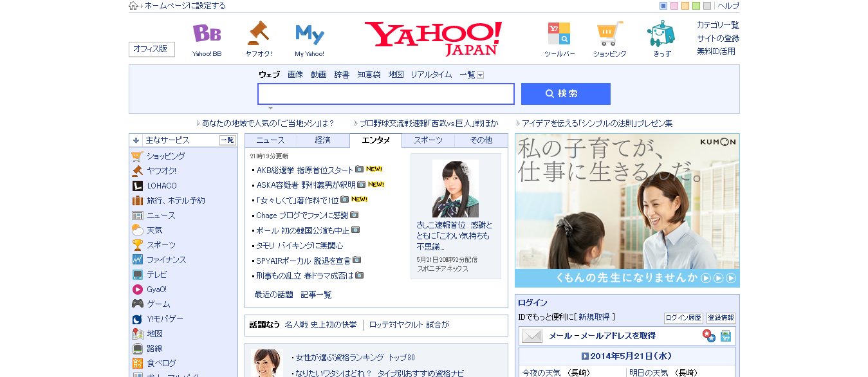This screenshot has width=868, height=377.
Task: Switch search to 画像
Action: (x=295, y=75)
